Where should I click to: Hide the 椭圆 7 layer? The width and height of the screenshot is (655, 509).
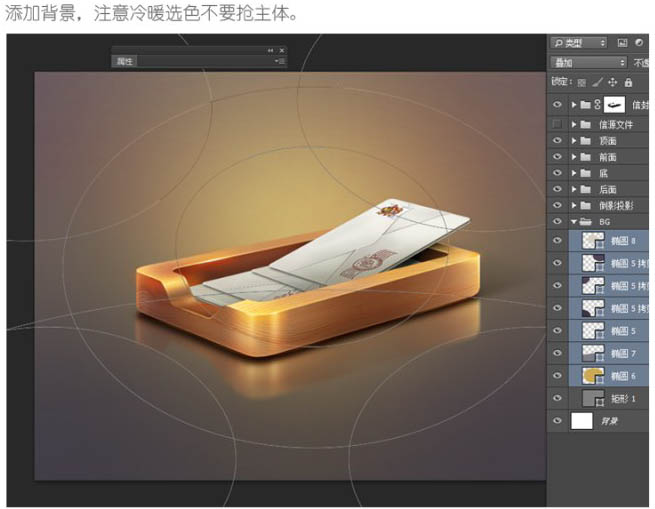click(557, 353)
